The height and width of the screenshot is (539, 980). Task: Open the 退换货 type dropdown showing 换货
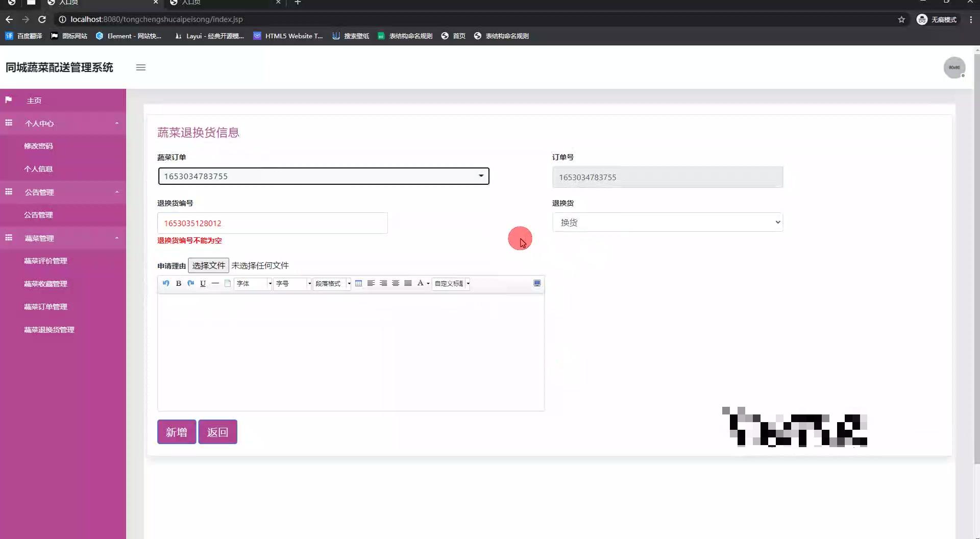coord(668,222)
